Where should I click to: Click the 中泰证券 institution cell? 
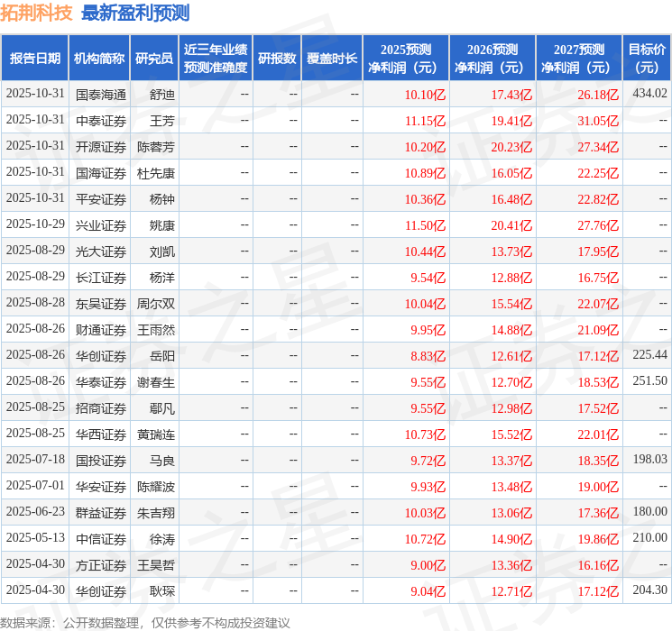point(101,121)
